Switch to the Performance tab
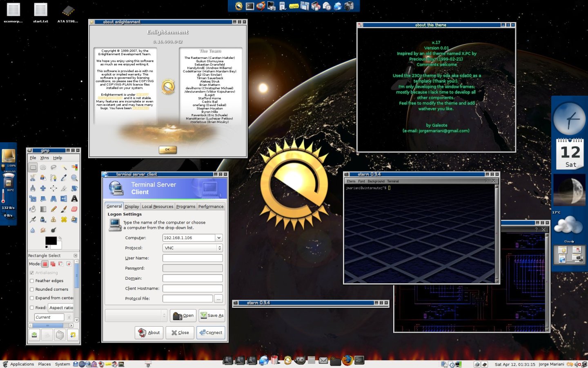 (x=211, y=206)
